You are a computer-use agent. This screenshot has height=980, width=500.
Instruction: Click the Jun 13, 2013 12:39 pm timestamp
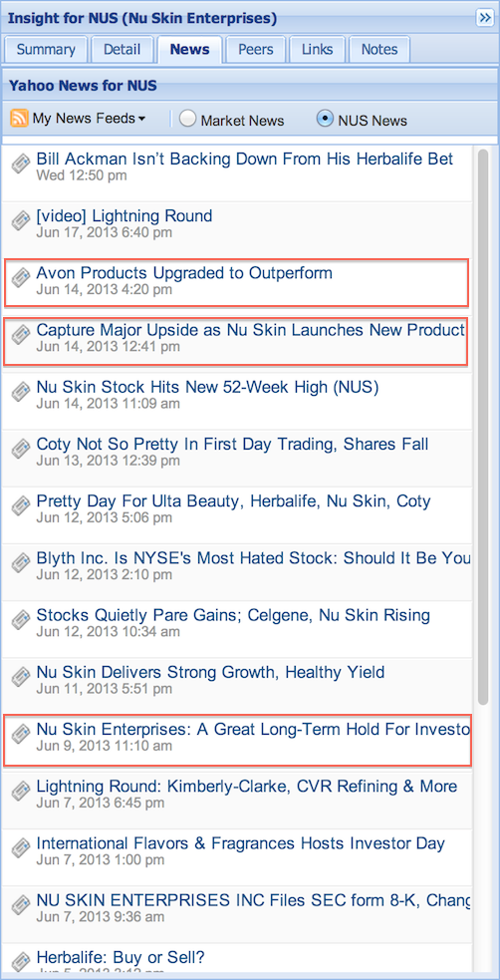(x=108, y=461)
